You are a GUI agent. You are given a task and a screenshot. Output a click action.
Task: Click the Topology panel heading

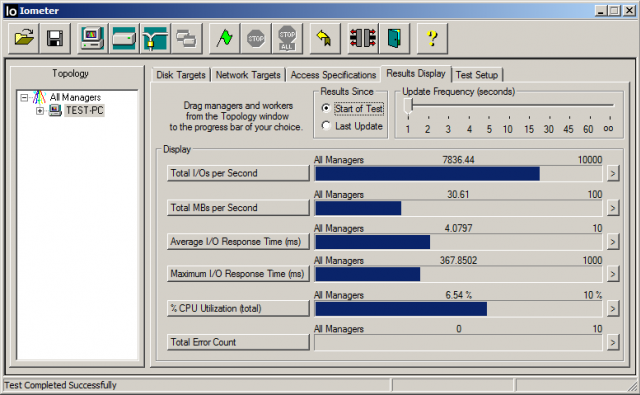(70, 73)
